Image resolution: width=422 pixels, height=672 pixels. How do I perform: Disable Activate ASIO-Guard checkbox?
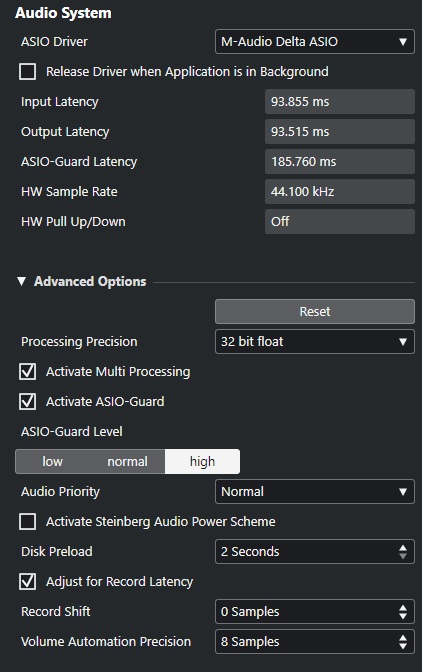coord(27,402)
